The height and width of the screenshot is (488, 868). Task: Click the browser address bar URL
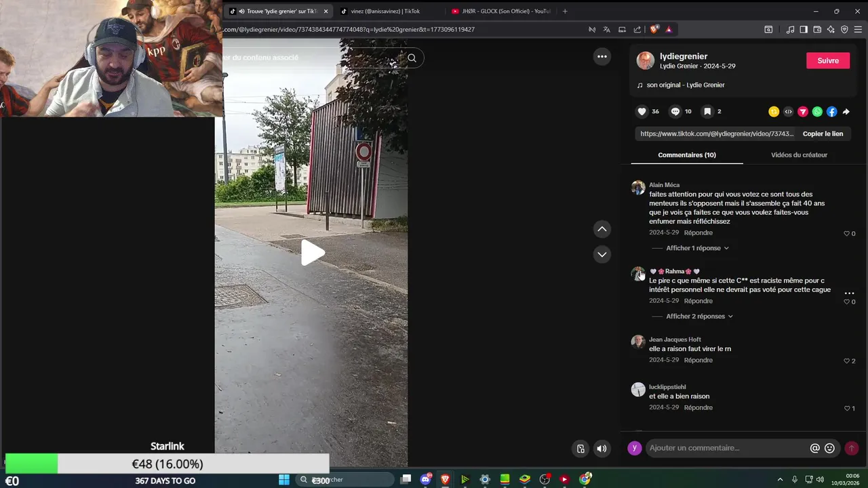point(349,29)
